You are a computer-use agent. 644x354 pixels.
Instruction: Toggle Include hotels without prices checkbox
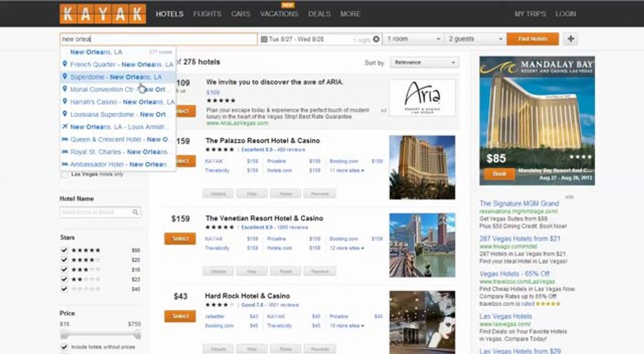tap(64, 347)
